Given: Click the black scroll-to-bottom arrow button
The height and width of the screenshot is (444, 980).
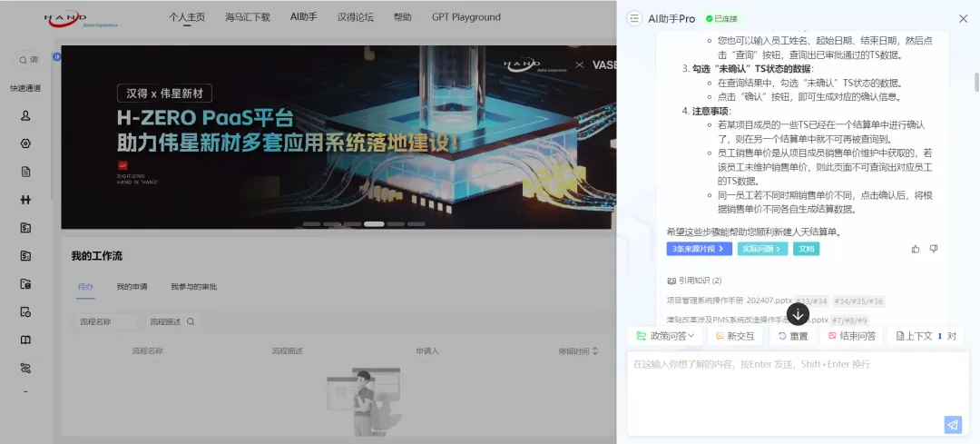Looking at the screenshot, I should click(x=799, y=313).
